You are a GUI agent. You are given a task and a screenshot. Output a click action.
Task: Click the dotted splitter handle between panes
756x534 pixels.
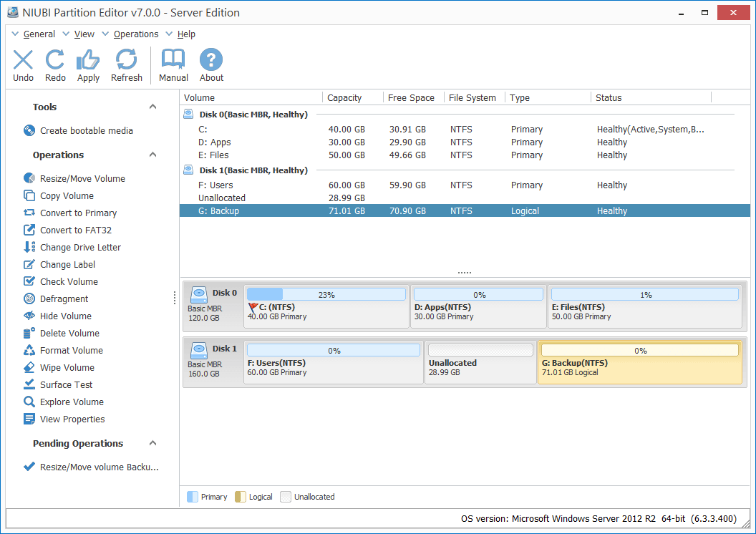465,273
